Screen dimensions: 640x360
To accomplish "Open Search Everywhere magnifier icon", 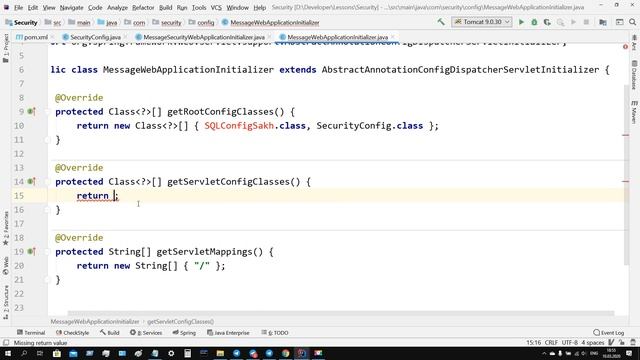I will click(632, 22).
